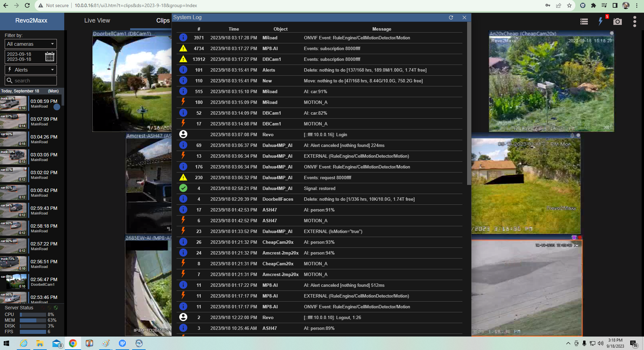Open the 03:07:09 PM MainRoad clip
644x350 pixels.
31,121
